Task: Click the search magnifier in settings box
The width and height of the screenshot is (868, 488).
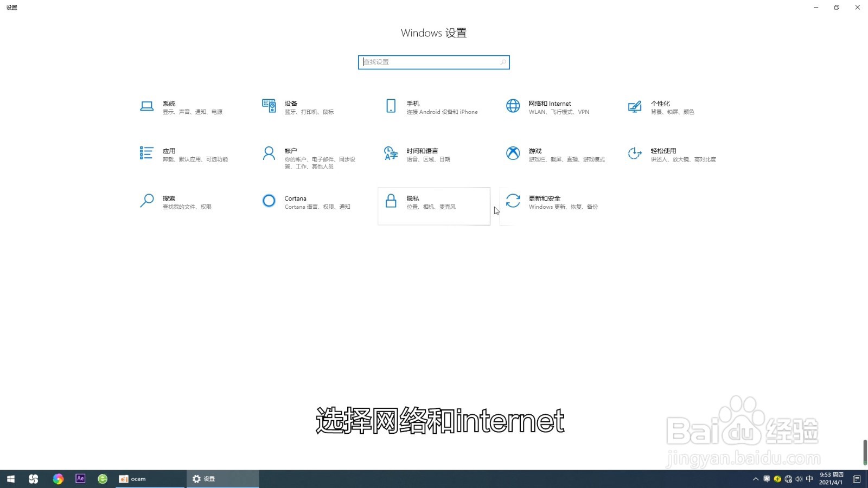Action: [x=503, y=62]
